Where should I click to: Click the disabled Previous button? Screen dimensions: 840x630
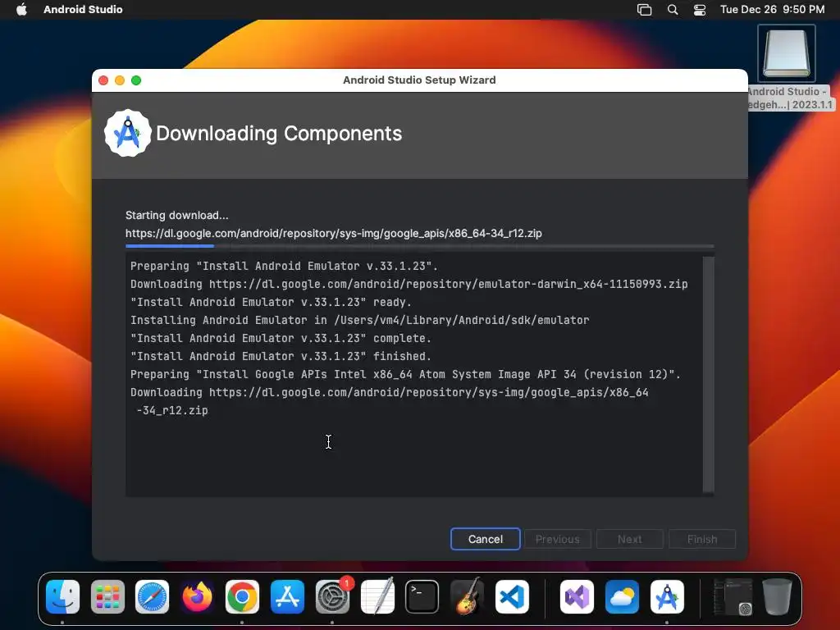(x=557, y=539)
